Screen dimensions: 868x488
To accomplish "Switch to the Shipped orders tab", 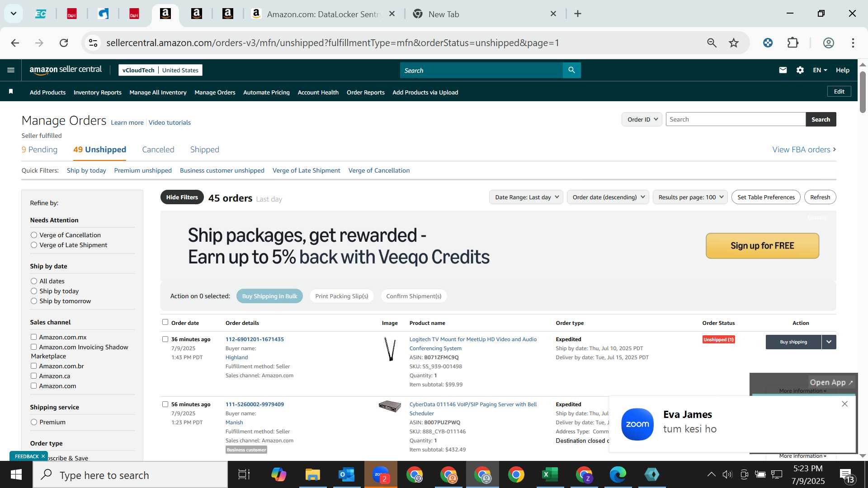I will coord(205,150).
